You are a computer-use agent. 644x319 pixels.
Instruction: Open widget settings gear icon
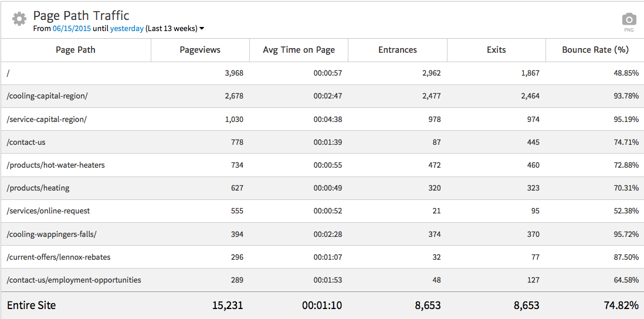19,19
